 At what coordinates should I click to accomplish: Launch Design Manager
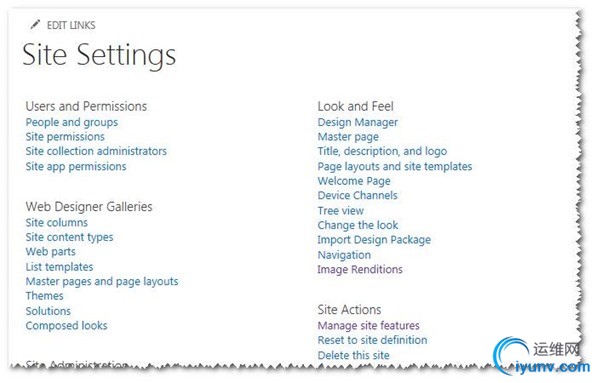(x=358, y=123)
